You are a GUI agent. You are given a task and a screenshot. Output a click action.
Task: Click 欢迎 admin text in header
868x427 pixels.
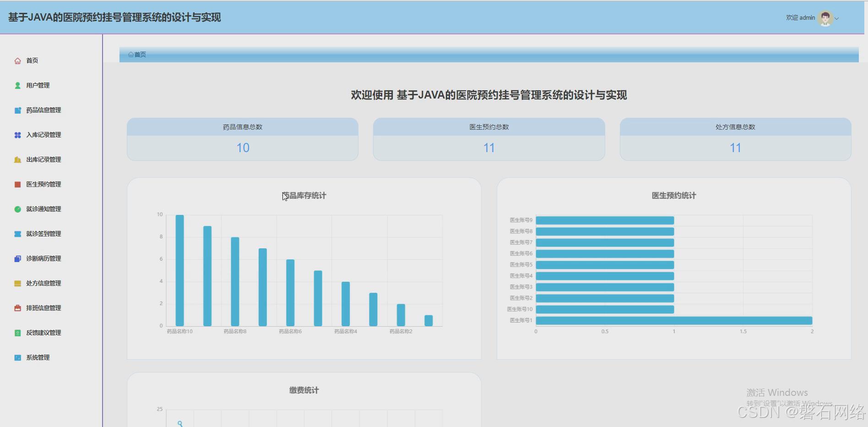(800, 18)
